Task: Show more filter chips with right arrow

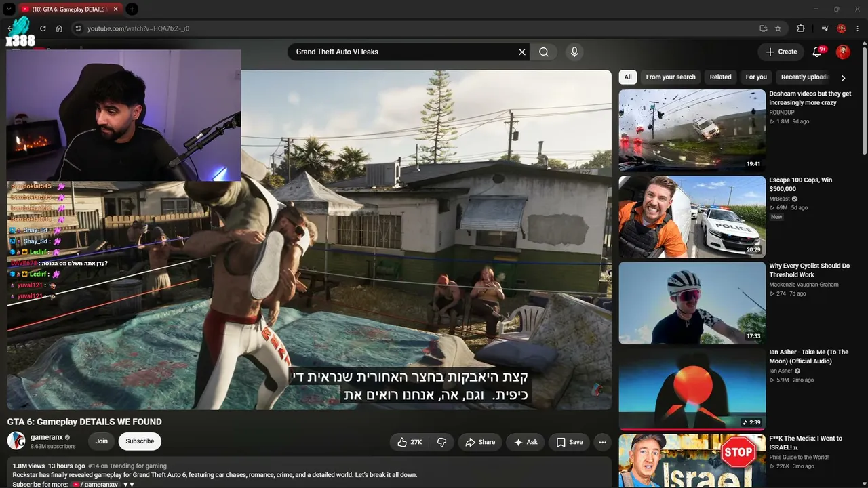Action: pyautogui.click(x=843, y=77)
